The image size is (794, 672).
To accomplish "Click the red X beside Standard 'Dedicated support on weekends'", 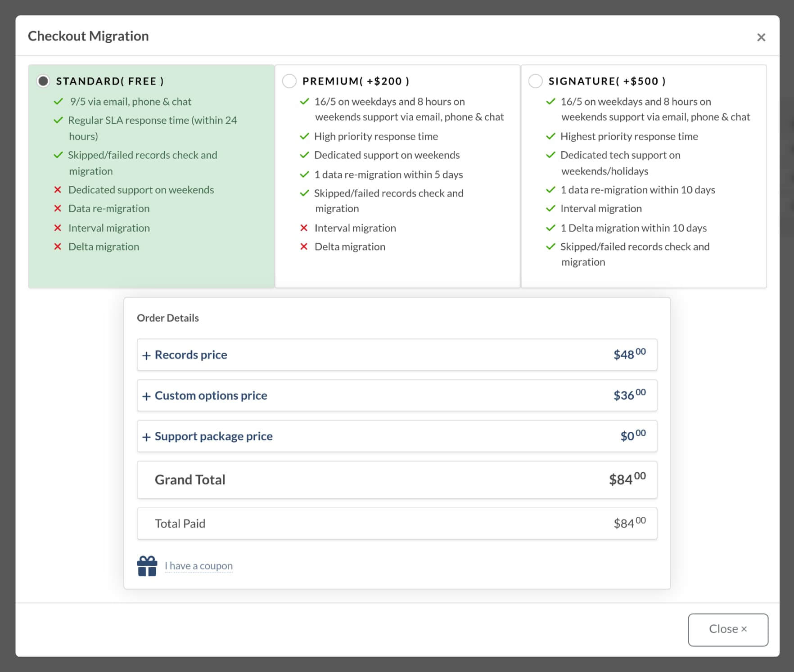I will coord(58,190).
